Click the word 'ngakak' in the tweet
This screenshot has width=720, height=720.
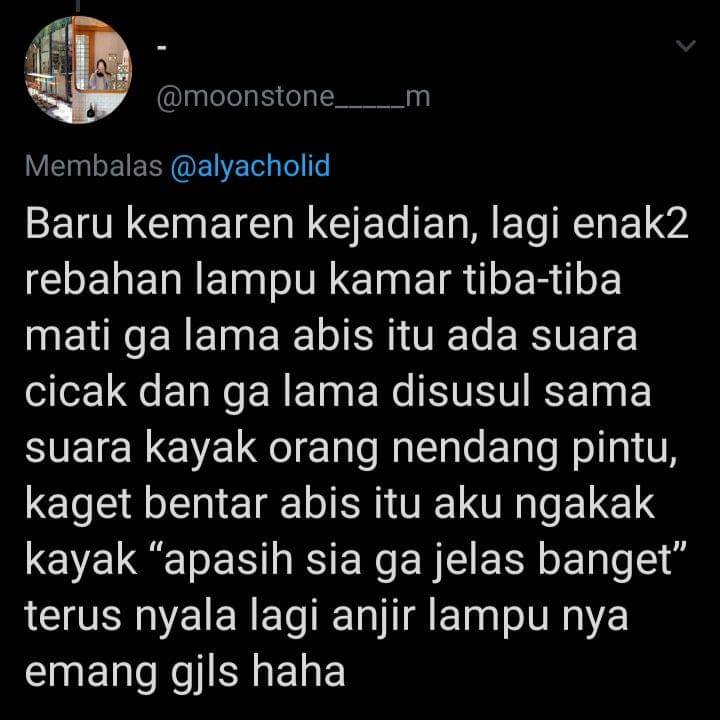pos(585,506)
